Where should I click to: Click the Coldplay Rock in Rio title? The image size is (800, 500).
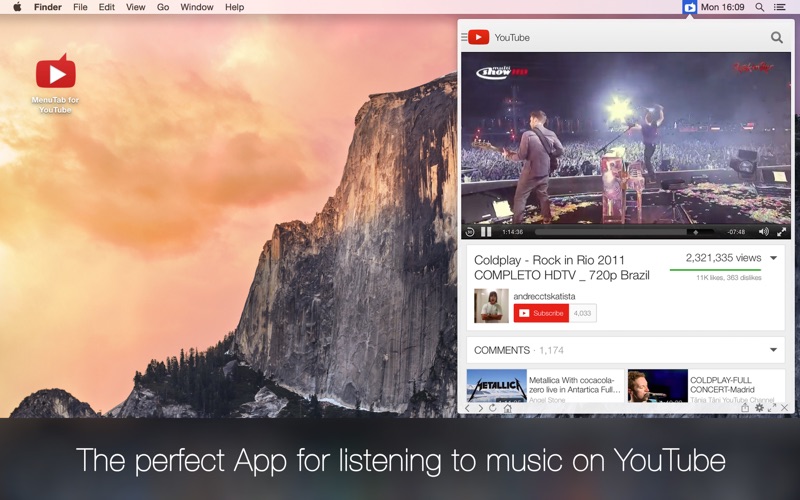tap(562, 268)
